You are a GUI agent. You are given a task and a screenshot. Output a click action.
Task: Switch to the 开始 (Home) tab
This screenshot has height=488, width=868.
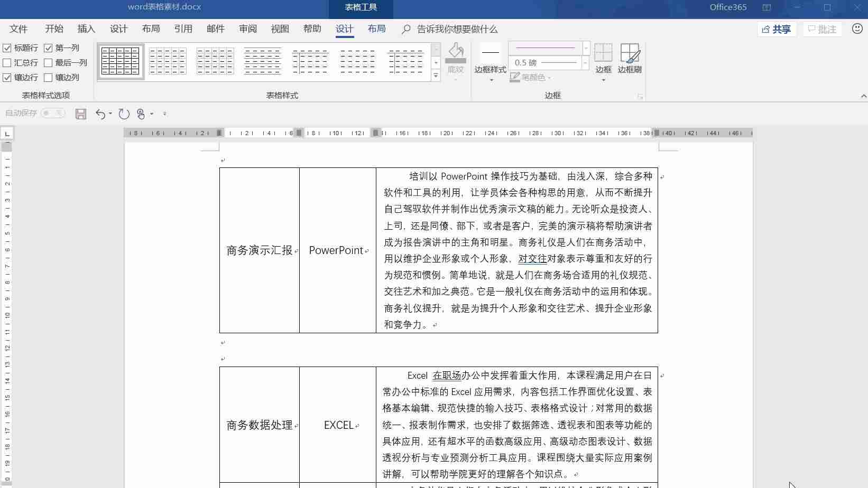(x=54, y=29)
